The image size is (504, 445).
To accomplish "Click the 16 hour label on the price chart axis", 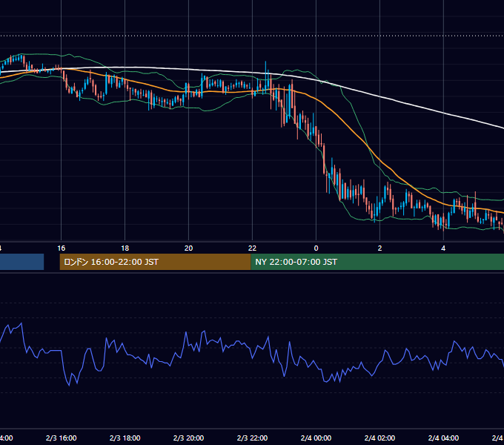I will (61, 248).
